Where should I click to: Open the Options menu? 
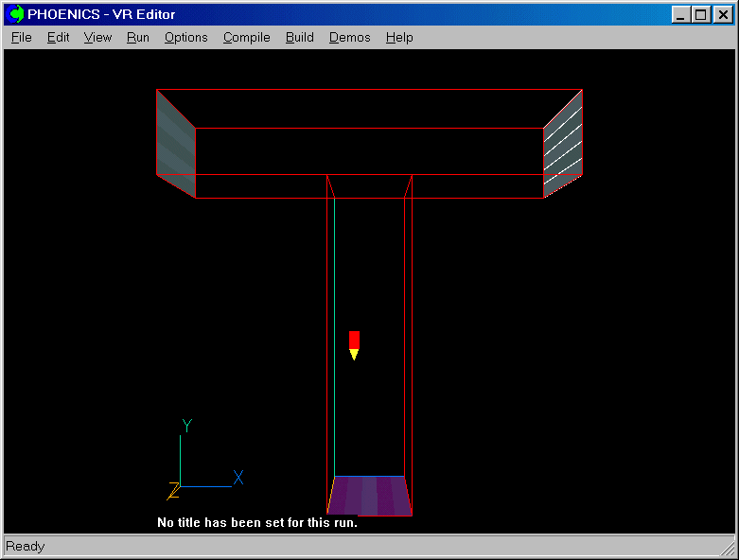coord(185,38)
